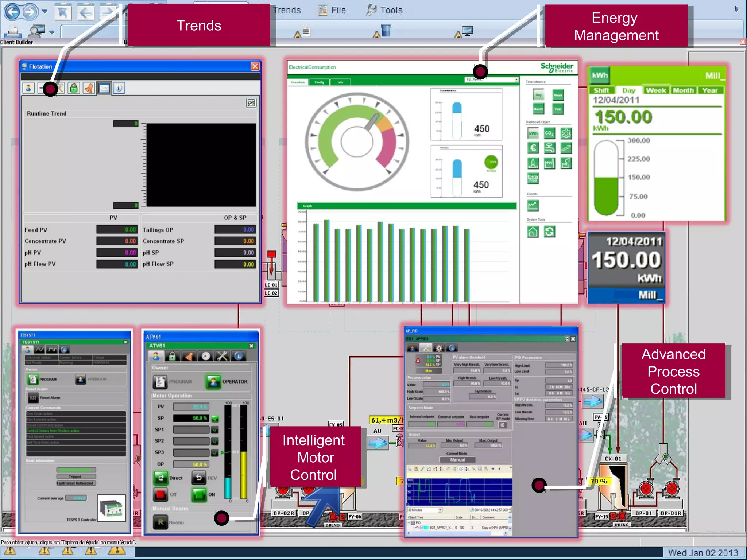Click the trend chart icon in Flotation toolbar

pos(104,88)
